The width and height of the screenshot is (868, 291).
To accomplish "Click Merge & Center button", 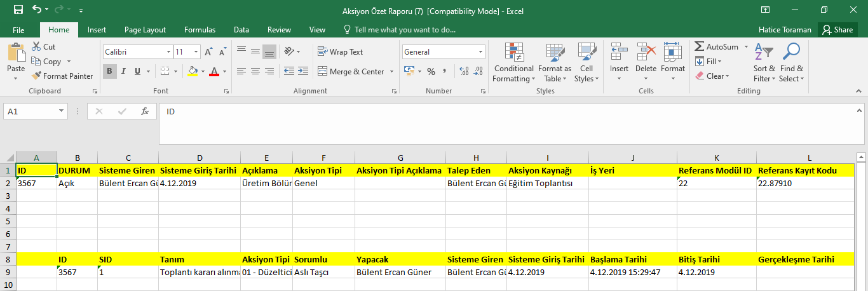I will pyautogui.click(x=351, y=72).
